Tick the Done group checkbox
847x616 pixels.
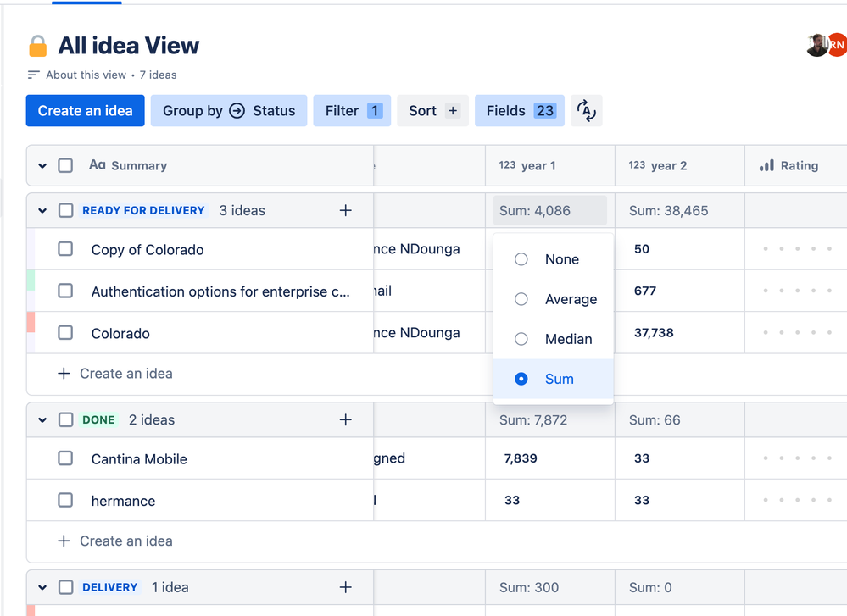[65, 420]
